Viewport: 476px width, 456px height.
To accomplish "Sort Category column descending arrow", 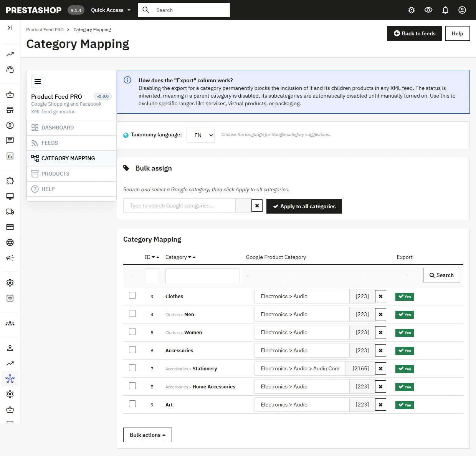I will click(x=190, y=257).
